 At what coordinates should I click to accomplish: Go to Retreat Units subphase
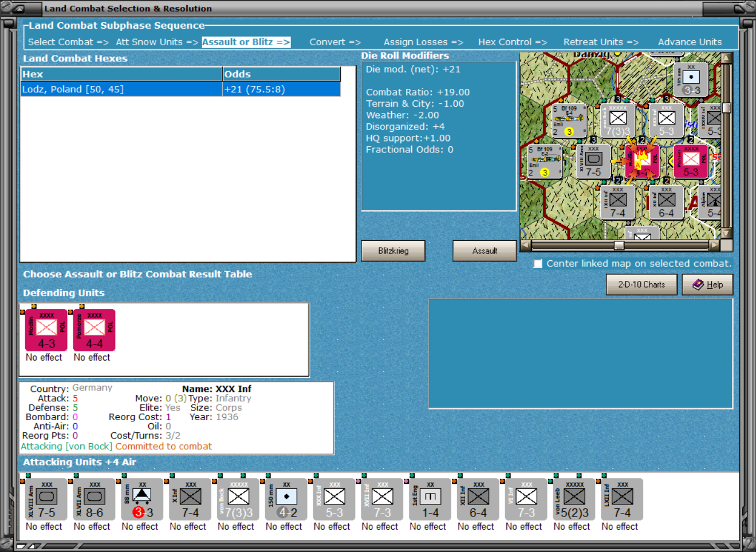601,42
